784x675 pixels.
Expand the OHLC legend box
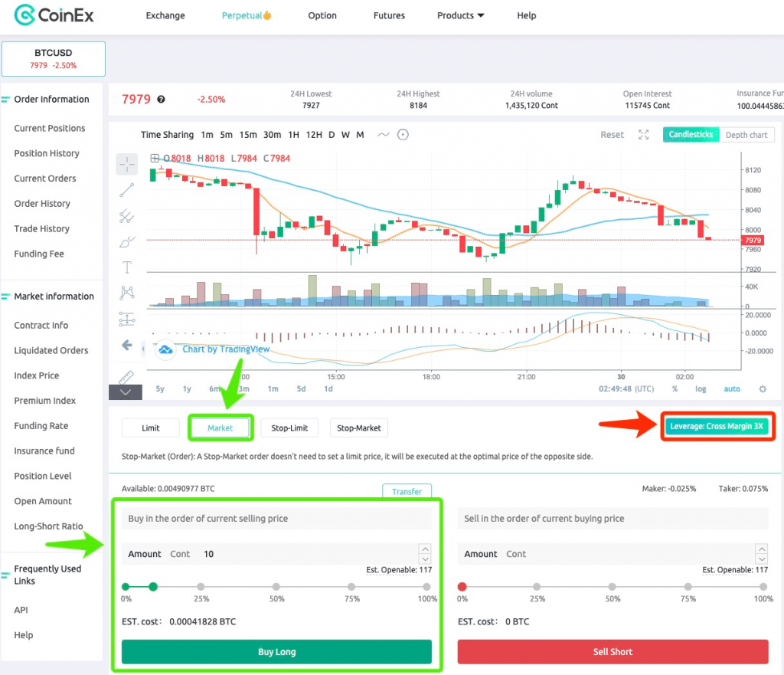pos(155,158)
